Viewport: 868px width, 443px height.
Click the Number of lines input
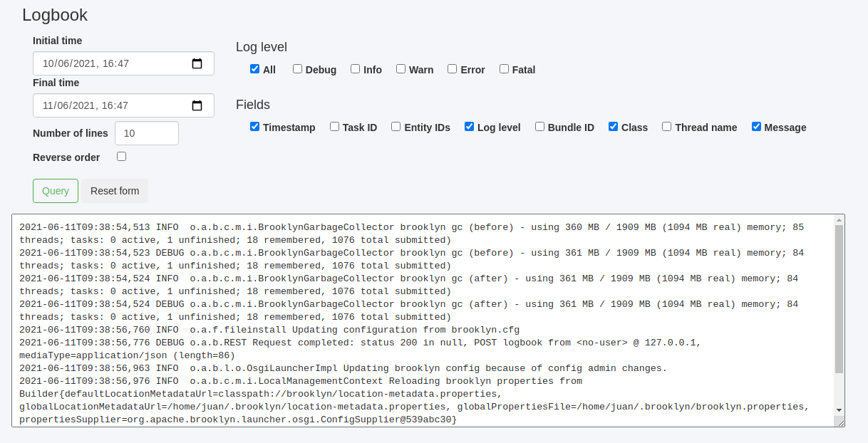click(147, 133)
